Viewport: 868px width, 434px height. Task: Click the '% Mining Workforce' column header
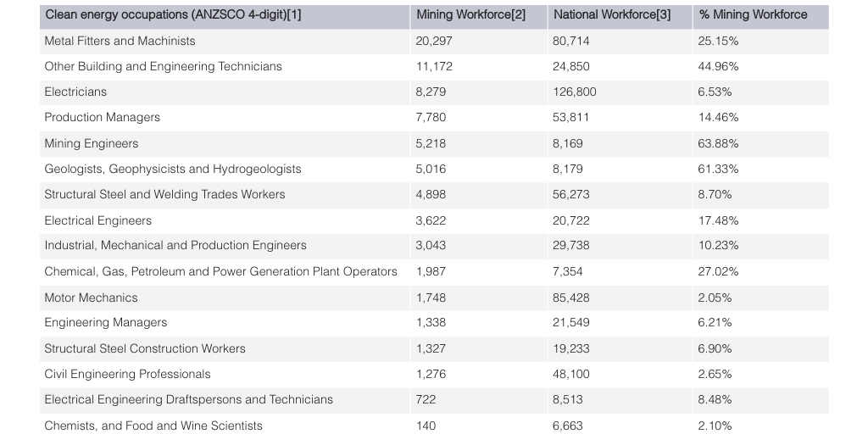[x=754, y=15]
